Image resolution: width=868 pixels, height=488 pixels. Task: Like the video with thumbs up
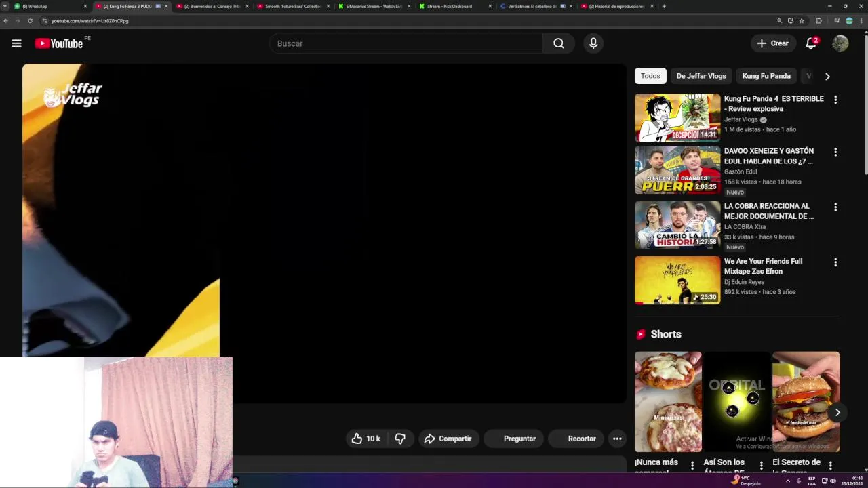pyautogui.click(x=366, y=439)
